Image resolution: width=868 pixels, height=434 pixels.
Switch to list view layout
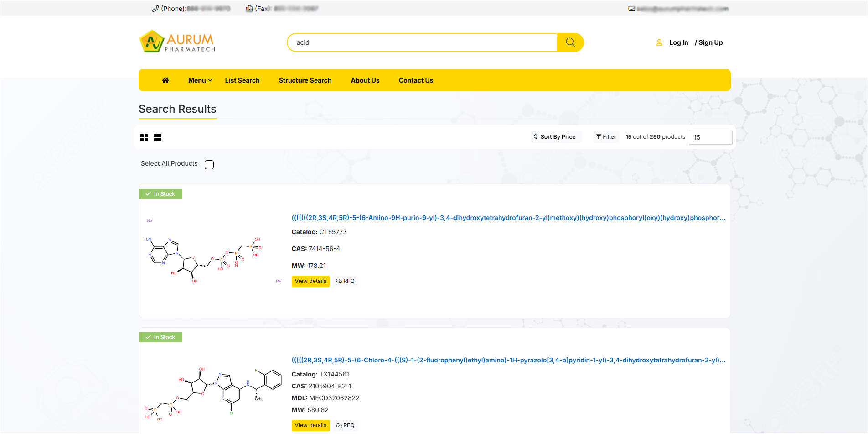click(158, 138)
